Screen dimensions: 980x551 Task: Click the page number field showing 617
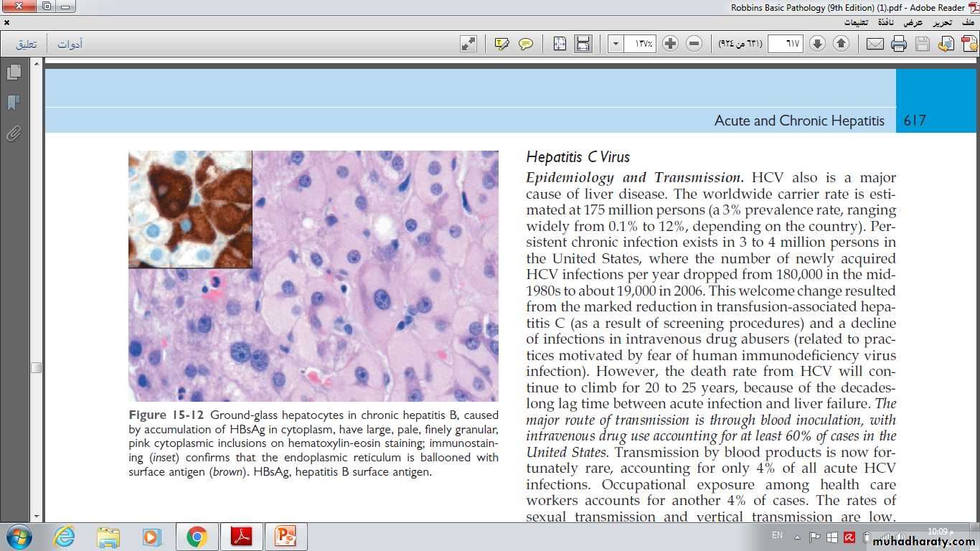click(785, 44)
